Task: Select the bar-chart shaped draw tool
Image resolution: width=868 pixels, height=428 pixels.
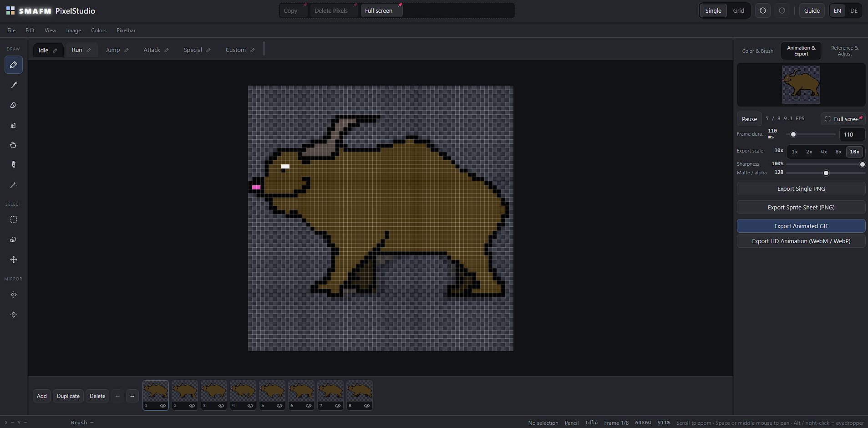Action: coord(14,125)
